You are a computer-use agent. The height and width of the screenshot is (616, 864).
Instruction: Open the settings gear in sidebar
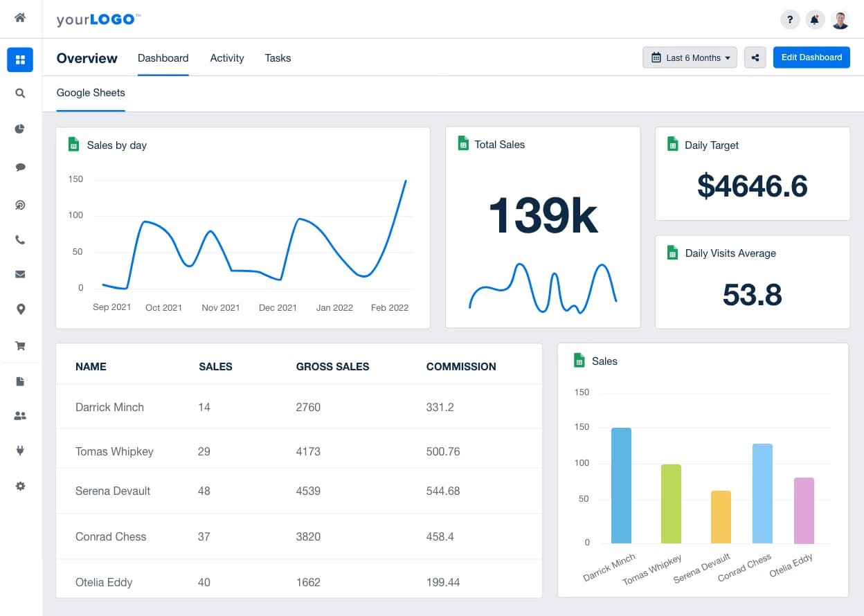(20, 487)
